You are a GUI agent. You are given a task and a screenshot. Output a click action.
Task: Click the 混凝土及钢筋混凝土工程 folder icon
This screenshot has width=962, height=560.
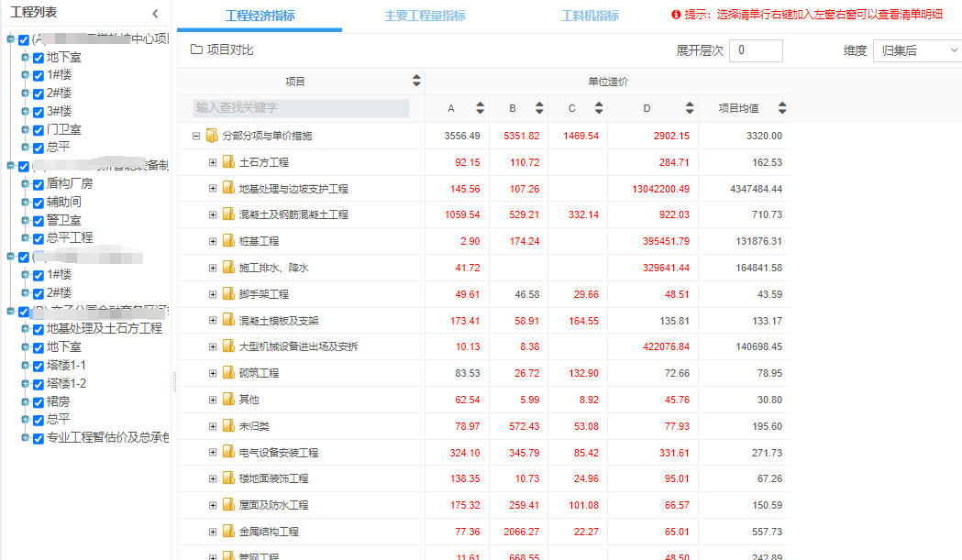(228, 214)
